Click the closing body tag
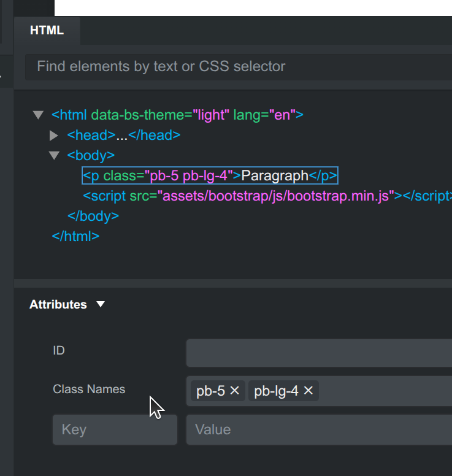Screen dimensions: 452x476 93,216
